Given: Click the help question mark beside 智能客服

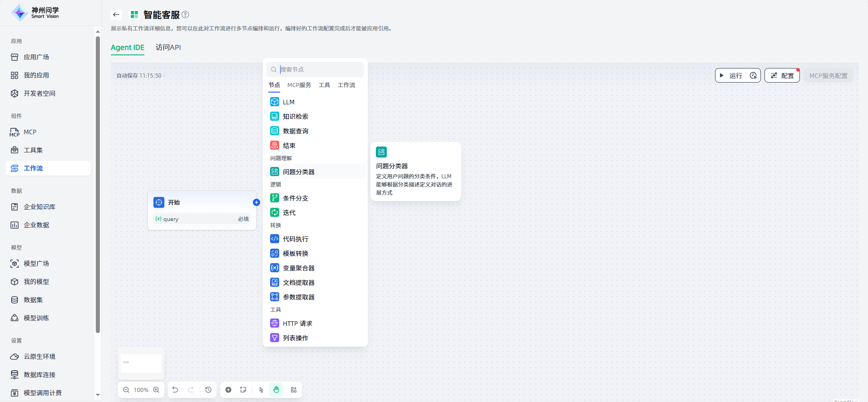Looking at the screenshot, I should pos(185,15).
